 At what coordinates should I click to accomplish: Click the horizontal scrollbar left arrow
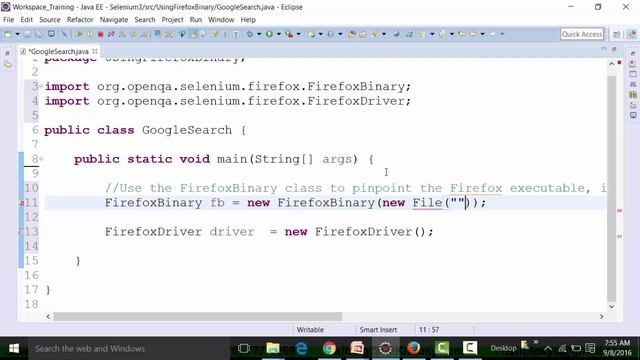coord(48,316)
